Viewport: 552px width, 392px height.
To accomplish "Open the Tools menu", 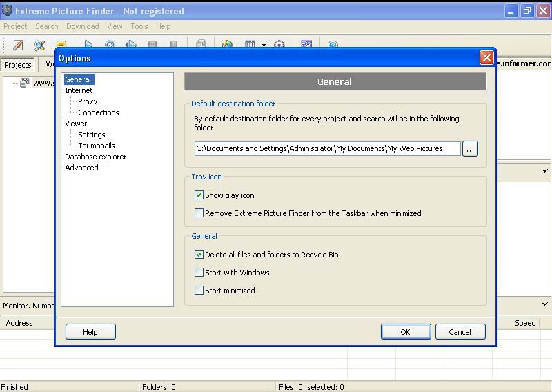I will tap(139, 26).
